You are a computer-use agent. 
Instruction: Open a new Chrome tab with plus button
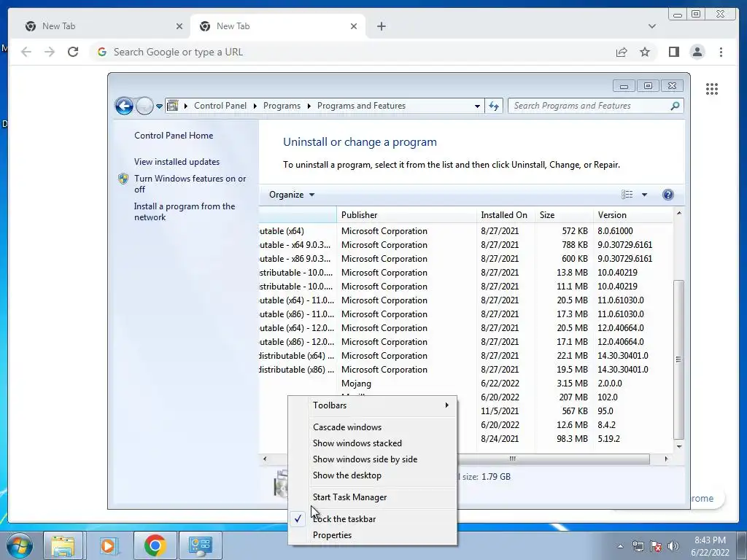click(381, 26)
